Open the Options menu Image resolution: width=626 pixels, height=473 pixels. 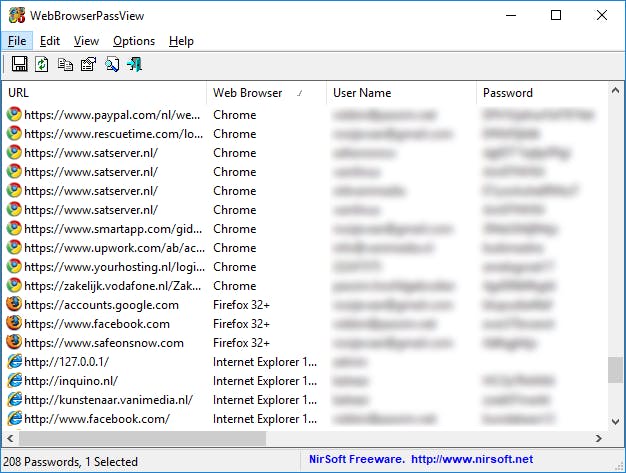pyautogui.click(x=134, y=41)
